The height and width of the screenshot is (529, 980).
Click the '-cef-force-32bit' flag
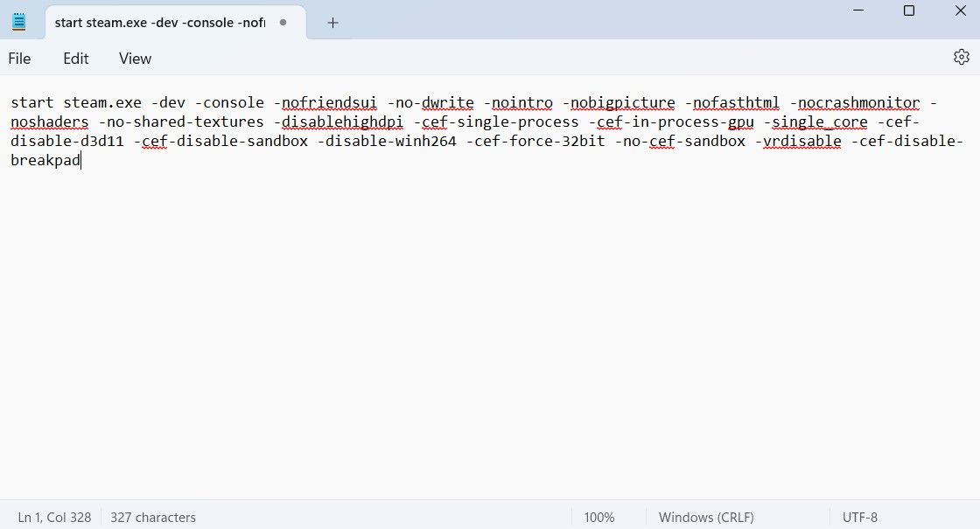pos(535,141)
